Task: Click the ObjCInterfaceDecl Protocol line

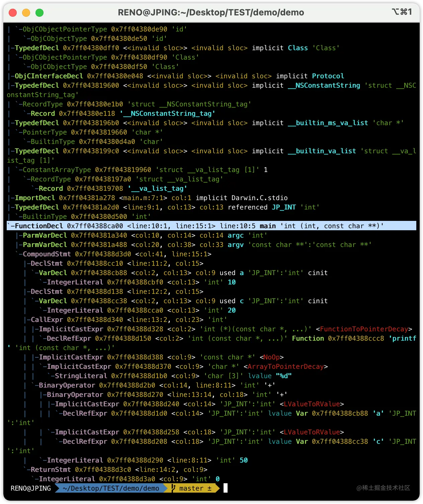Action: (176, 76)
